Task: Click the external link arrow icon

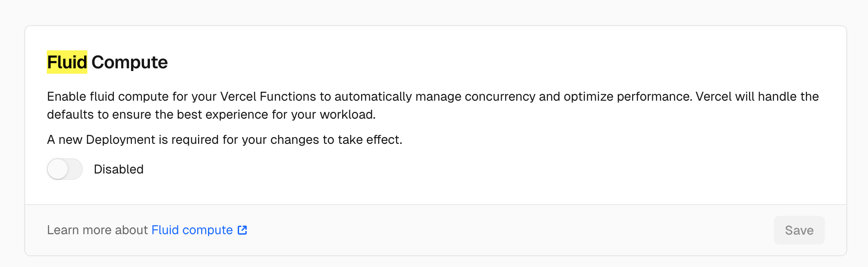Action: [242, 230]
